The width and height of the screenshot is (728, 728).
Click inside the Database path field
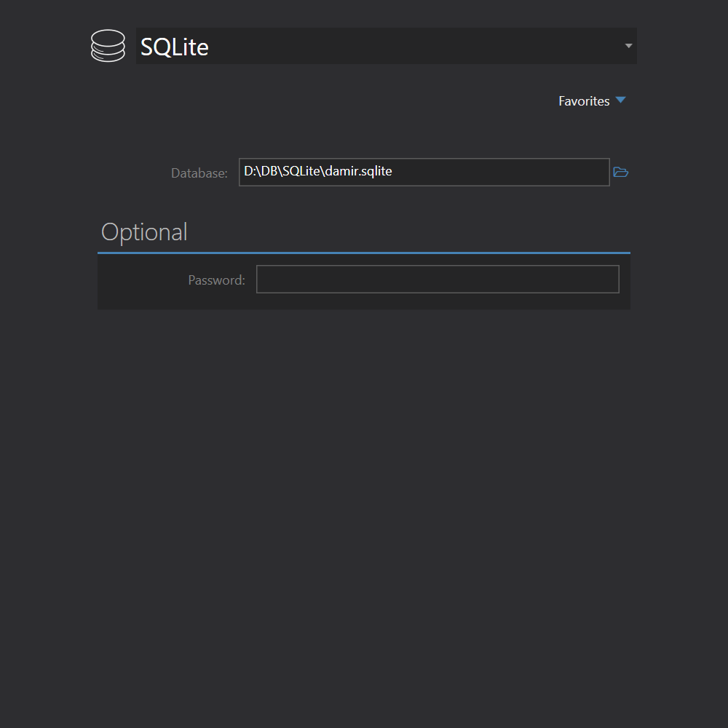click(x=424, y=173)
